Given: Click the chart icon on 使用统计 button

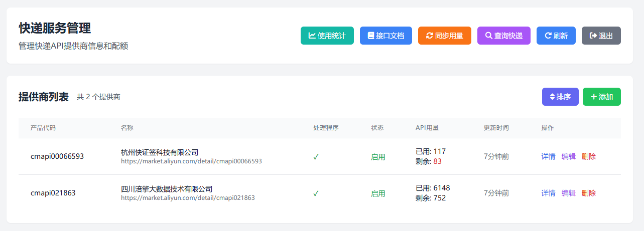Looking at the screenshot, I should (312, 36).
